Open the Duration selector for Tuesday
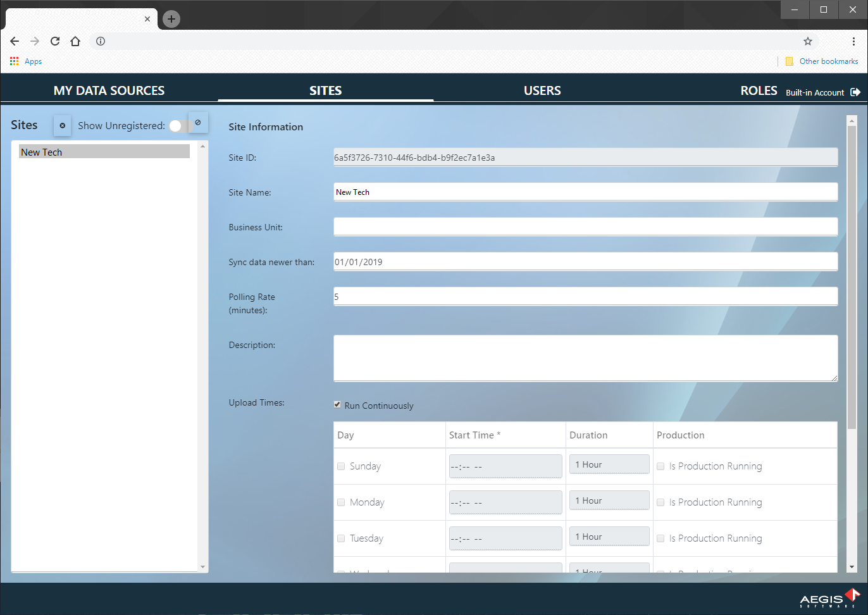Viewport: 868px width, 615px height. point(609,536)
